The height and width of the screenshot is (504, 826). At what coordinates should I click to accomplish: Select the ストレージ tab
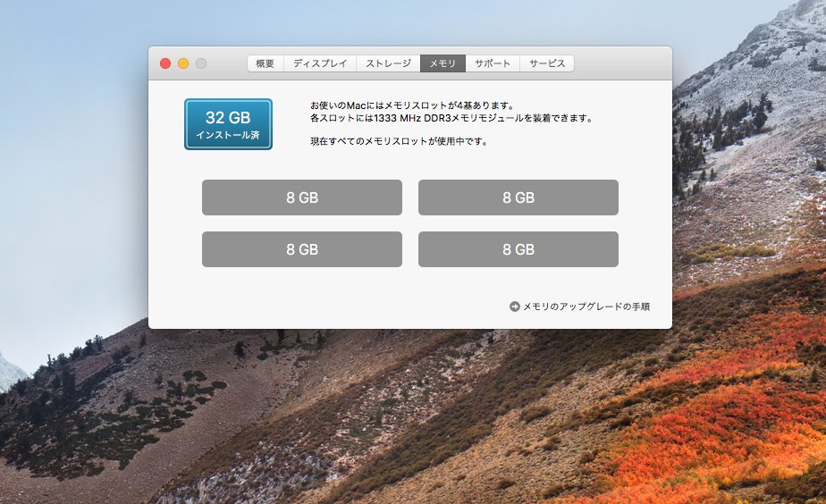(388, 63)
